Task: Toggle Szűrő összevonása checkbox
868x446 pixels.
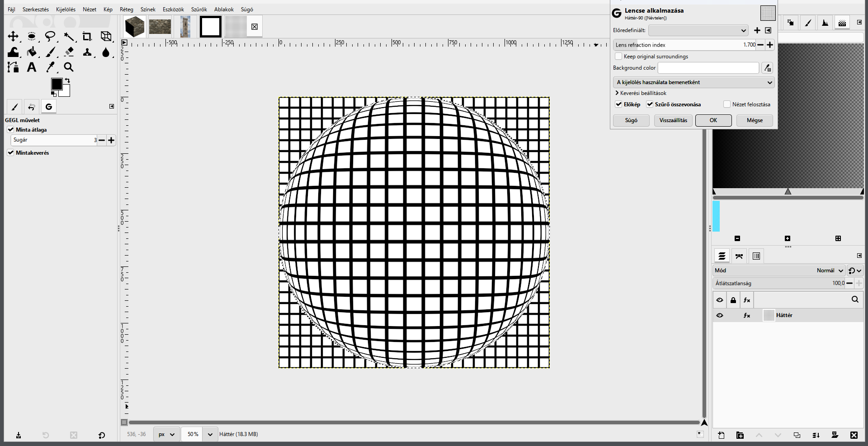Action: pos(650,104)
